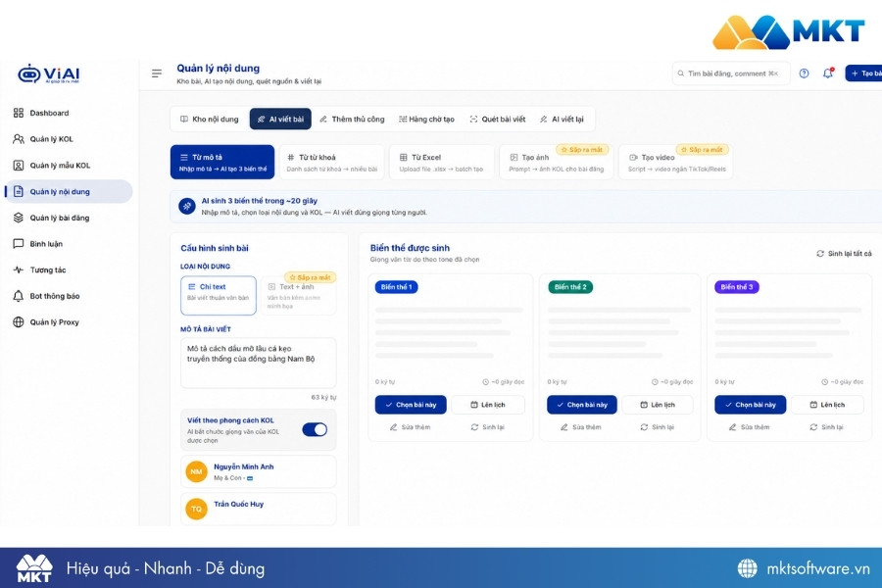Click the Biến thể 2 badge
Viewport: 882px width, 588px height.
[x=569, y=287]
